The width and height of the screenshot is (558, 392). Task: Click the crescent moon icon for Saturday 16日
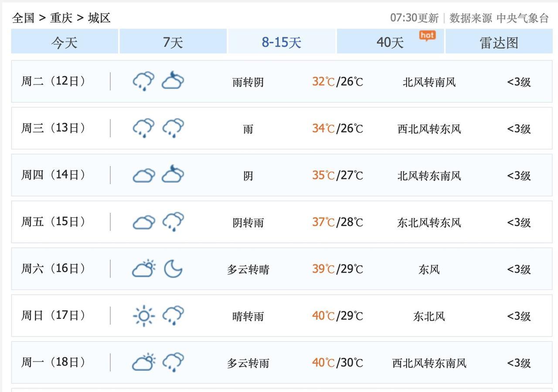[173, 269]
